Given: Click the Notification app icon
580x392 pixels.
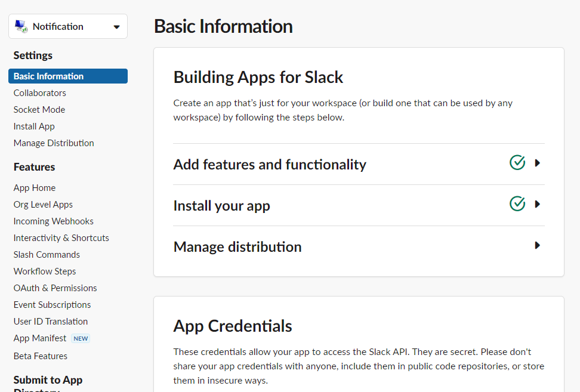Looking at the screenshot, I should (x=21, y=26).
